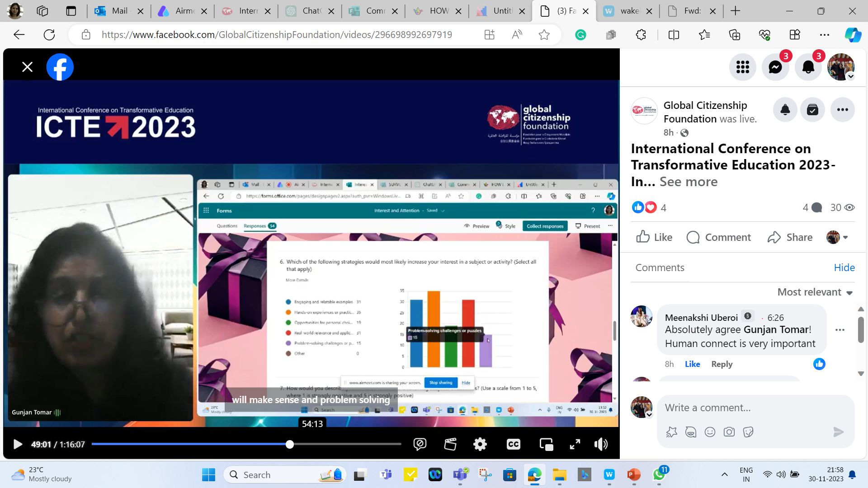Refresh the Facebook page
868x488 pixels.
[x=49, y=35]
